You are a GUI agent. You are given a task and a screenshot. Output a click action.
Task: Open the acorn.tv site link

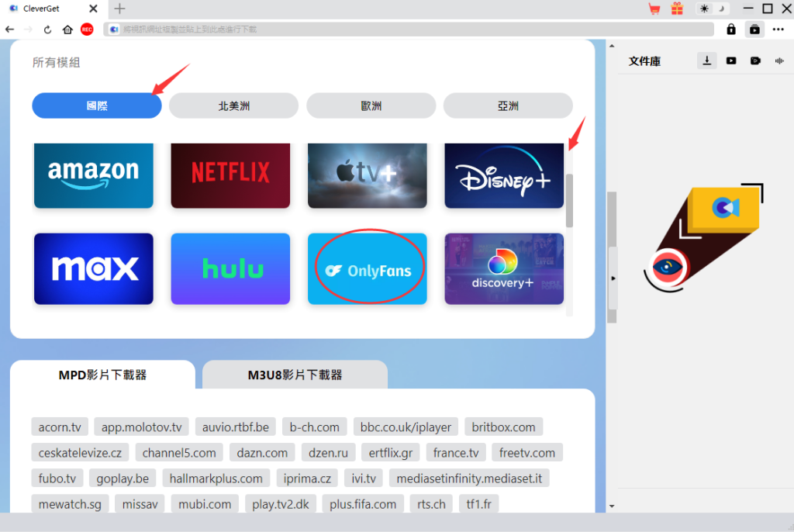[x=60, y=427]
